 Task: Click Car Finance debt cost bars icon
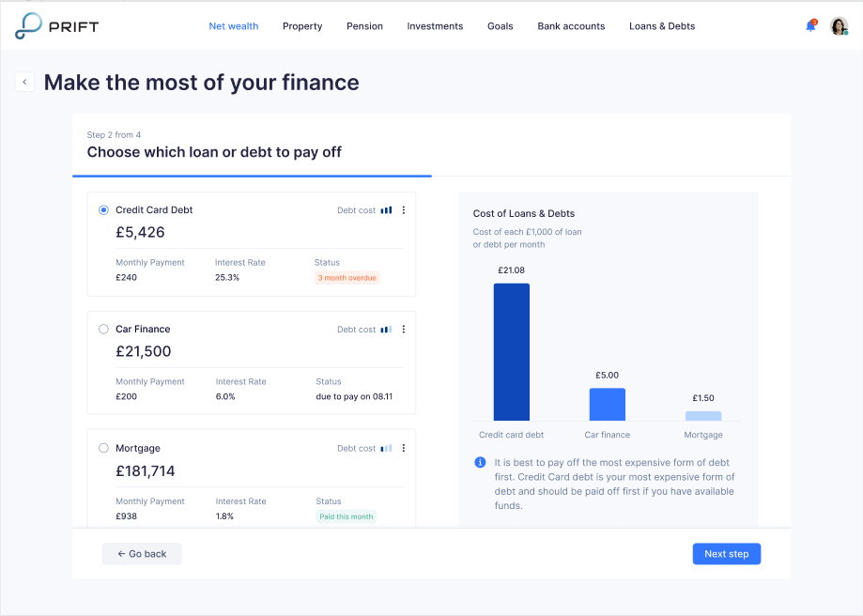pos(386,330)
